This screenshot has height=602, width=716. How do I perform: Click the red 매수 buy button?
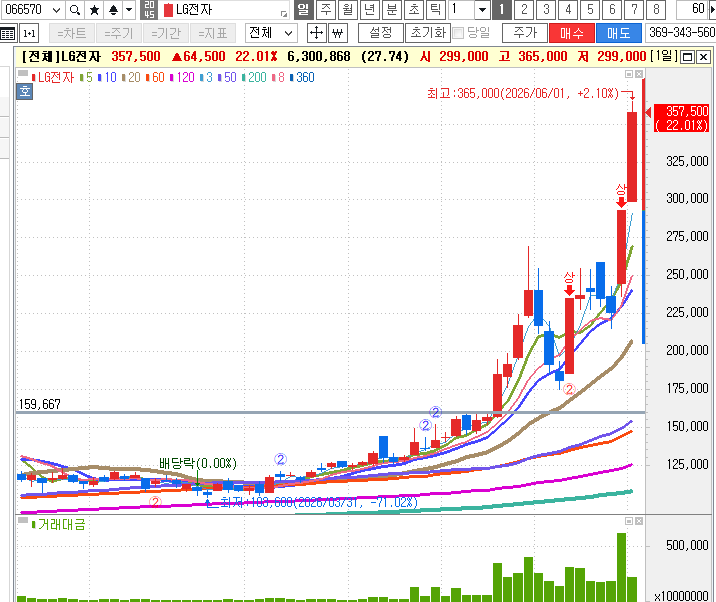click(572, 33)
